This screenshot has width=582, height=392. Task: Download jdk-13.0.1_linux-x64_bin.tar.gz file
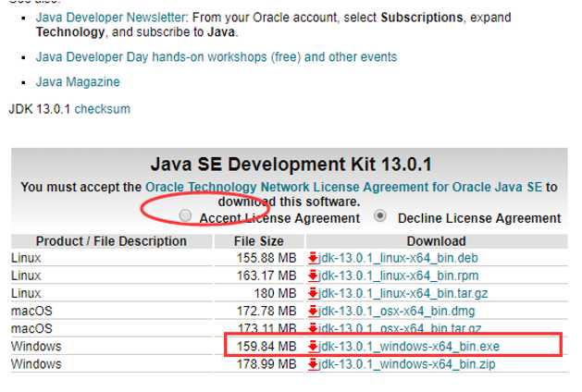[403, 293]
